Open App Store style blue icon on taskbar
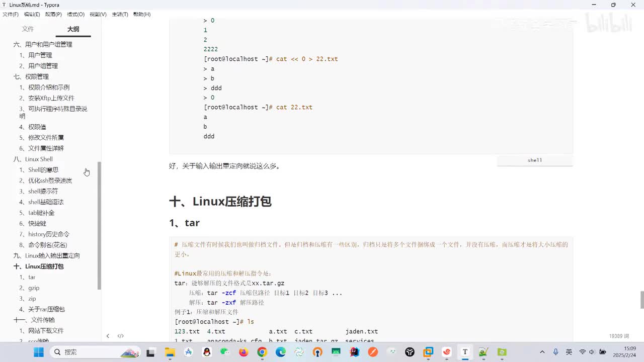The width and height of the screenshot is (644, 362). click(x=188, y=352)
